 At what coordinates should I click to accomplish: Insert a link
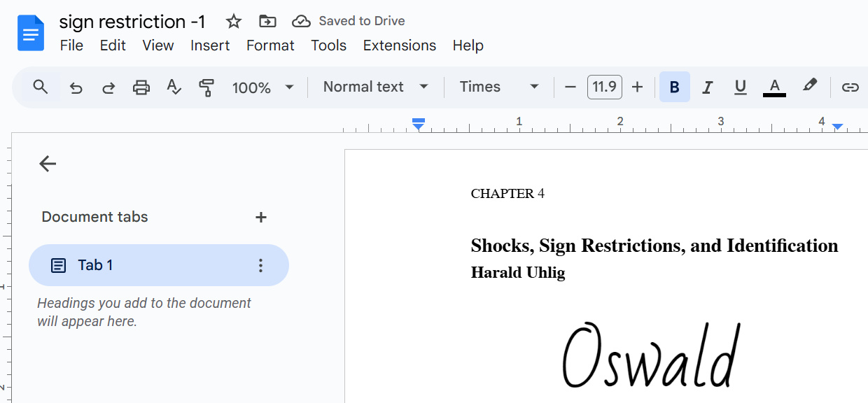click(850, 87)
